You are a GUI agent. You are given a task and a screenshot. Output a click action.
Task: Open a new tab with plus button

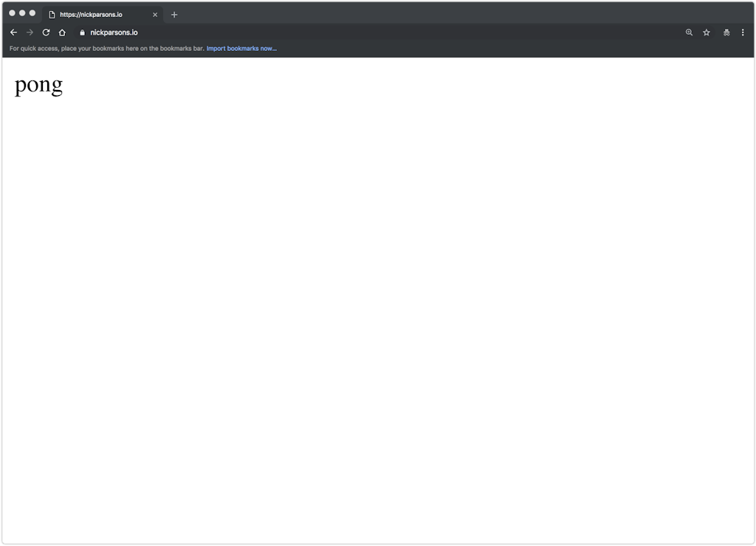(174, 15)
